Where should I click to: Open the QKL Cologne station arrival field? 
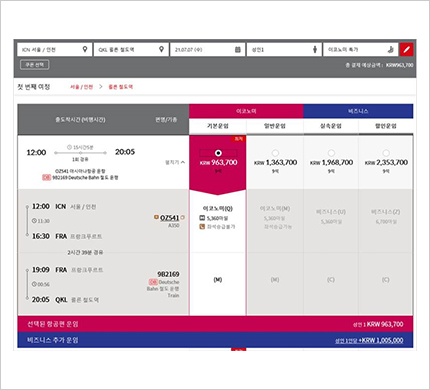click(x=131, y=49)
